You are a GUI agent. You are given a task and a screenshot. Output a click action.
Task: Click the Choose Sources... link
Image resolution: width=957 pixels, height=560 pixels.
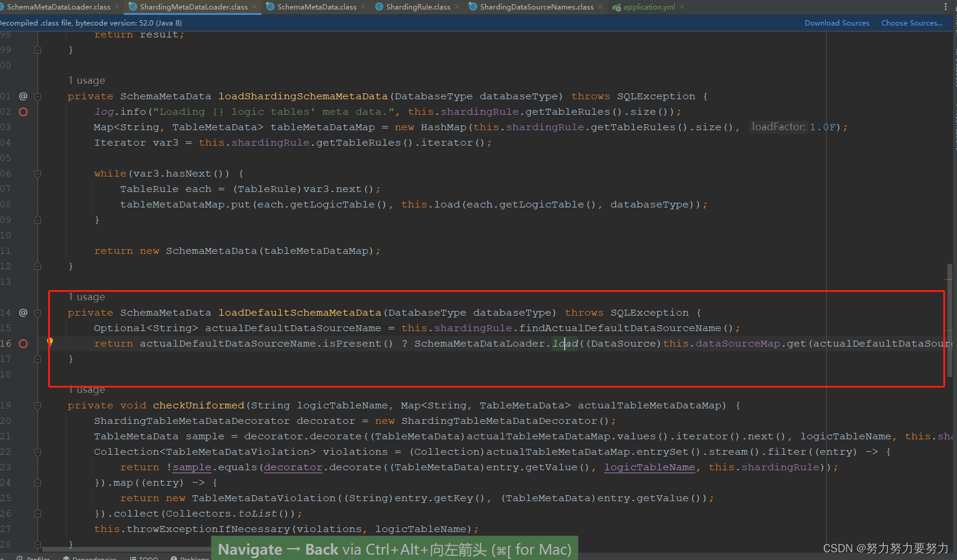912,23
